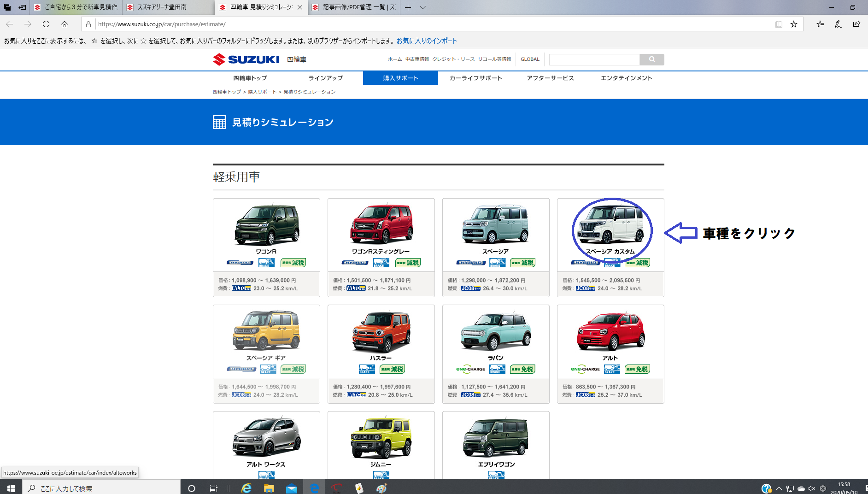
Task: Open a new browser tab
Action: click(x=408, y=7)
